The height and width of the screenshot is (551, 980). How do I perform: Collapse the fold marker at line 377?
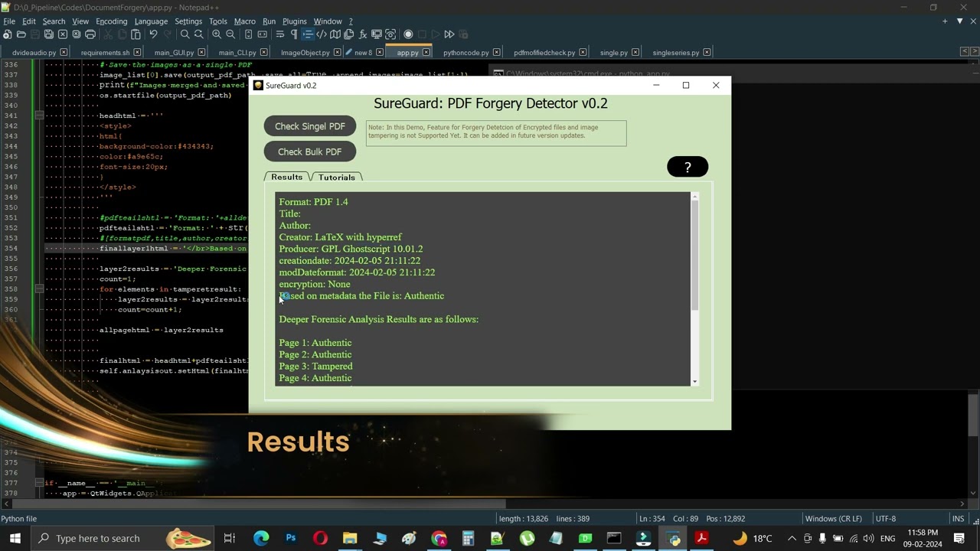39,483
